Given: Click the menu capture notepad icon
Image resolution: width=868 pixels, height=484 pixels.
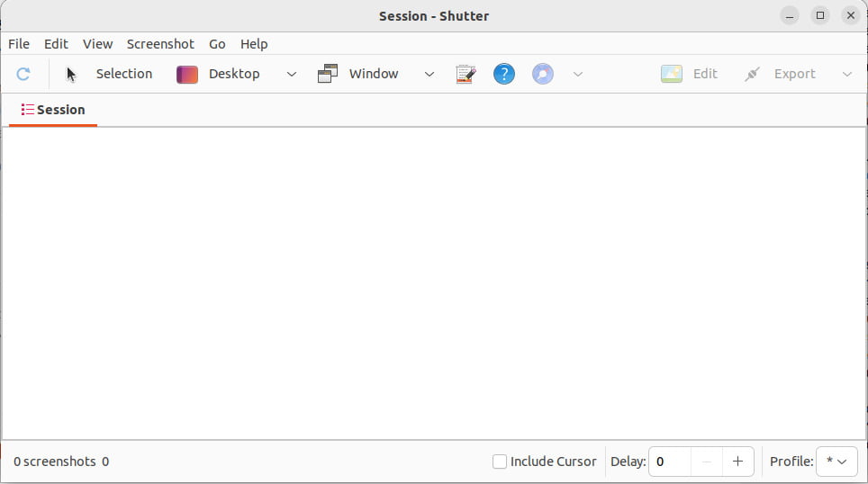Looking at the screenshot, I should pyautogui.click(x=466, y=74).
